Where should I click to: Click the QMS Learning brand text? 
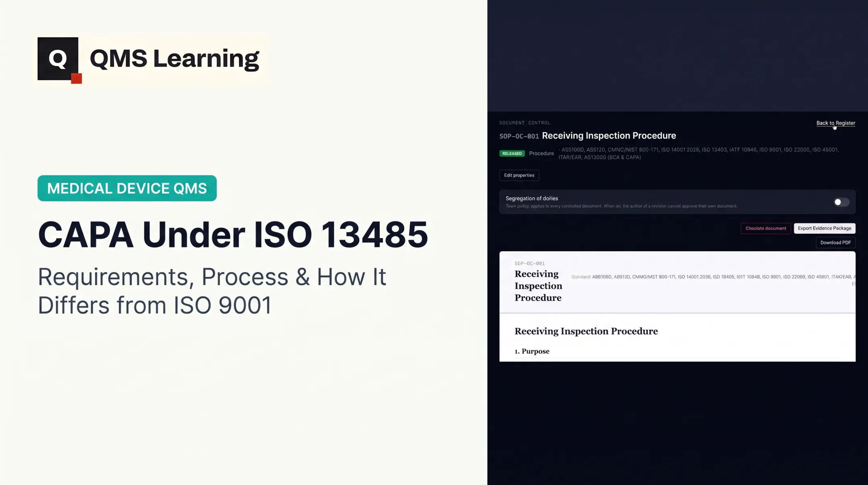click(174, 59)
